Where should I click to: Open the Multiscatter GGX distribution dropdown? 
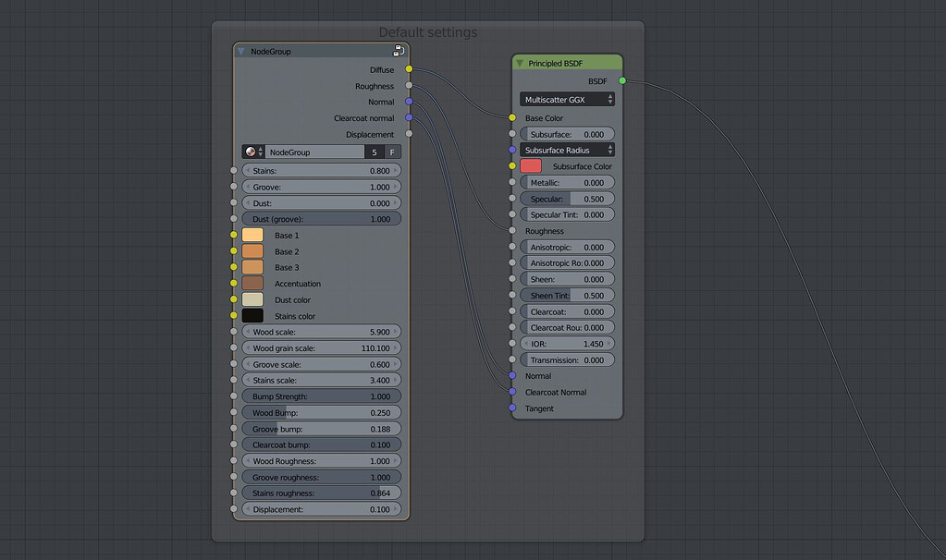pos(567,100)
